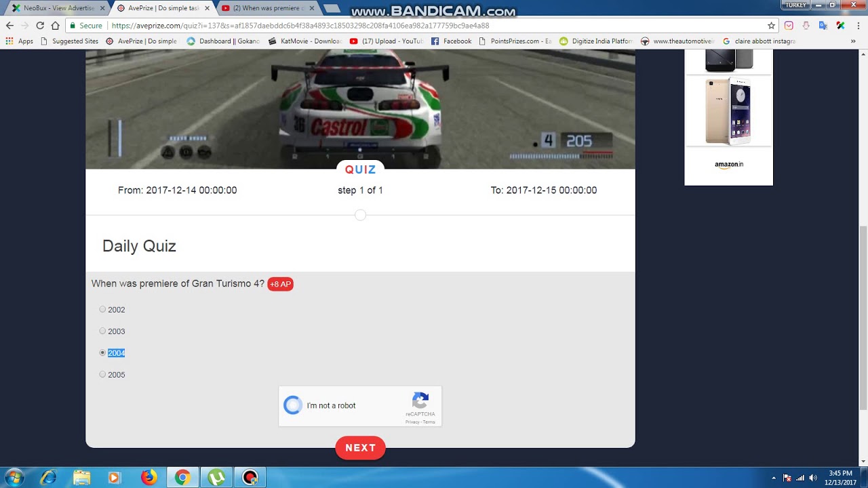Click the quiz step progress marker

point(360,215)
